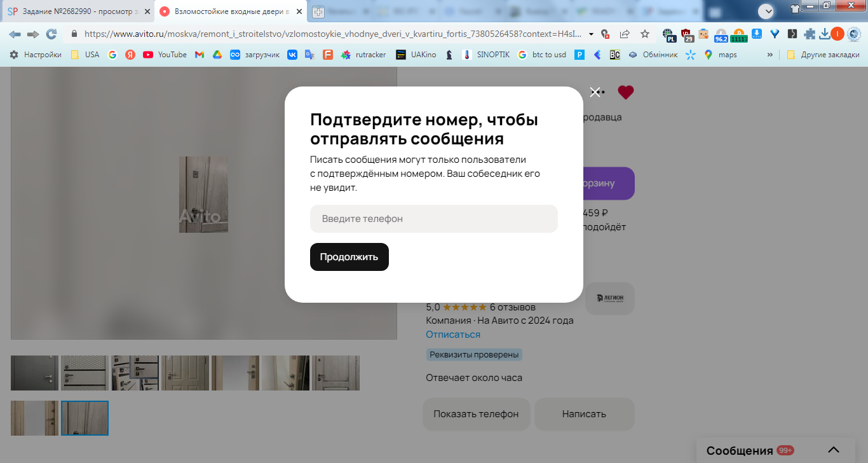The image size is (868, 463).
Task: Open the Google Drive bookmark icon
Action: click(217, 55)
